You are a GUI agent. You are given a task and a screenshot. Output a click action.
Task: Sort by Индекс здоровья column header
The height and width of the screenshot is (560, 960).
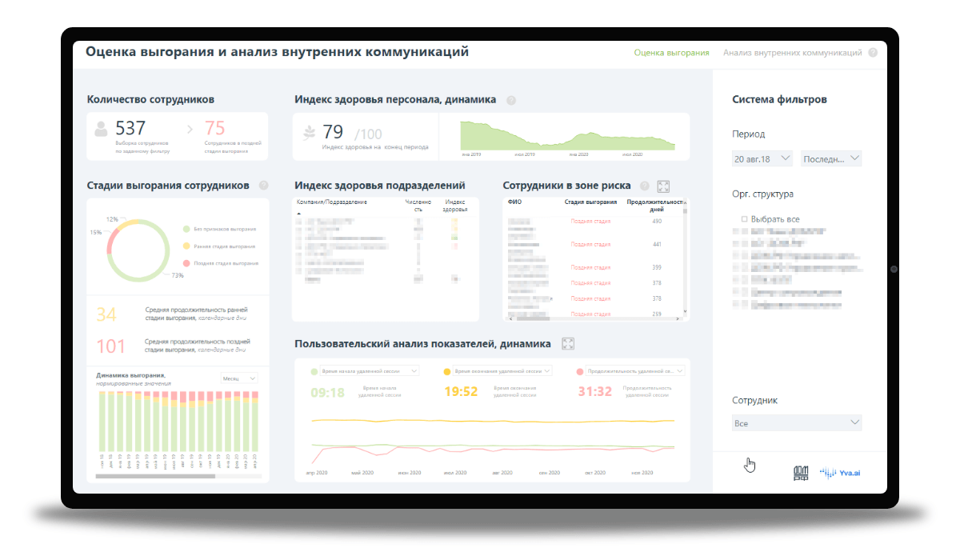click(x=455, y=206)
